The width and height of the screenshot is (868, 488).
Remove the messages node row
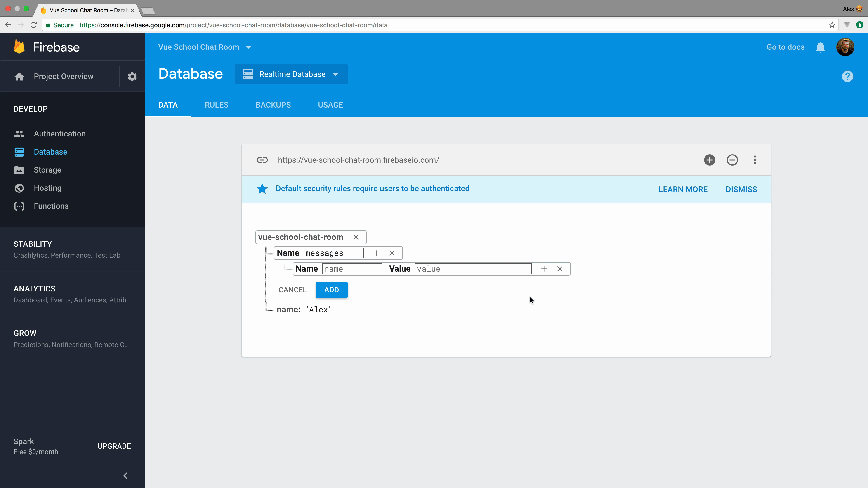point(392,253)
